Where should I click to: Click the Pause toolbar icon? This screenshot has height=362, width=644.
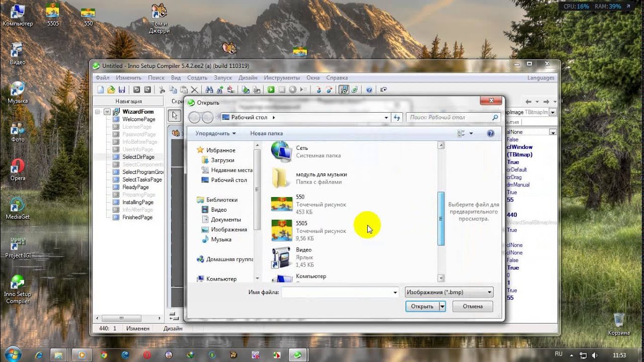pyautogui.click(x=282, y=89)
